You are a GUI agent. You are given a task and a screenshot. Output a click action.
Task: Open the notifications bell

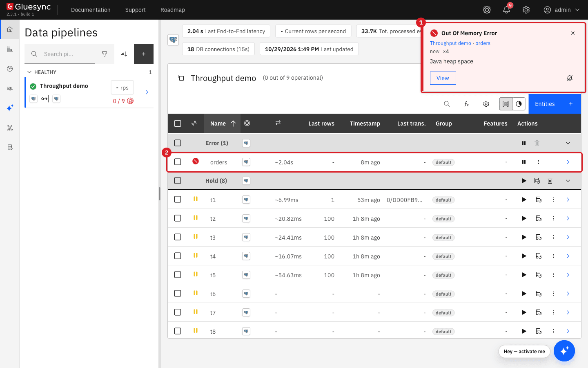pyautogui.click(x=506, y=10)
